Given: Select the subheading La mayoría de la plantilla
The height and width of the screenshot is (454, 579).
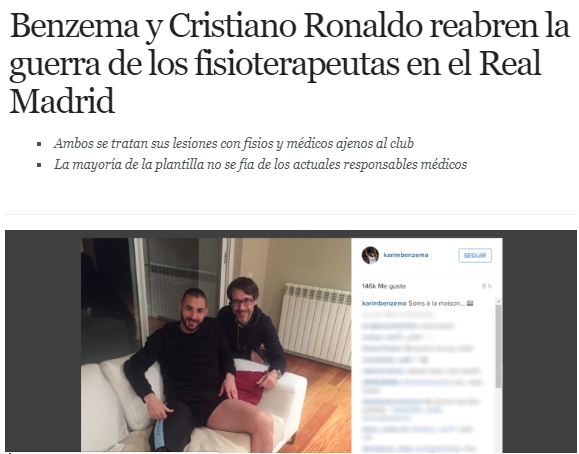Looking at the screenshot, I should tap(260, 164).
